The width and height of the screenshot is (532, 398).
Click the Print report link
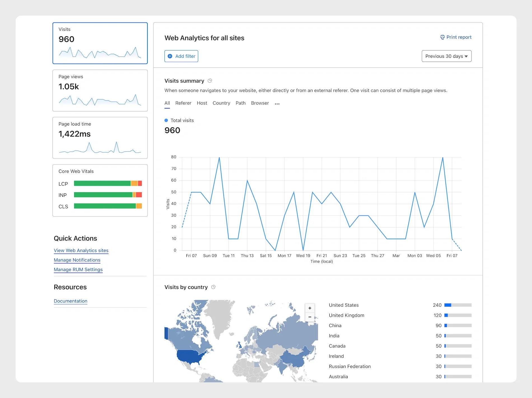point(456,37)
